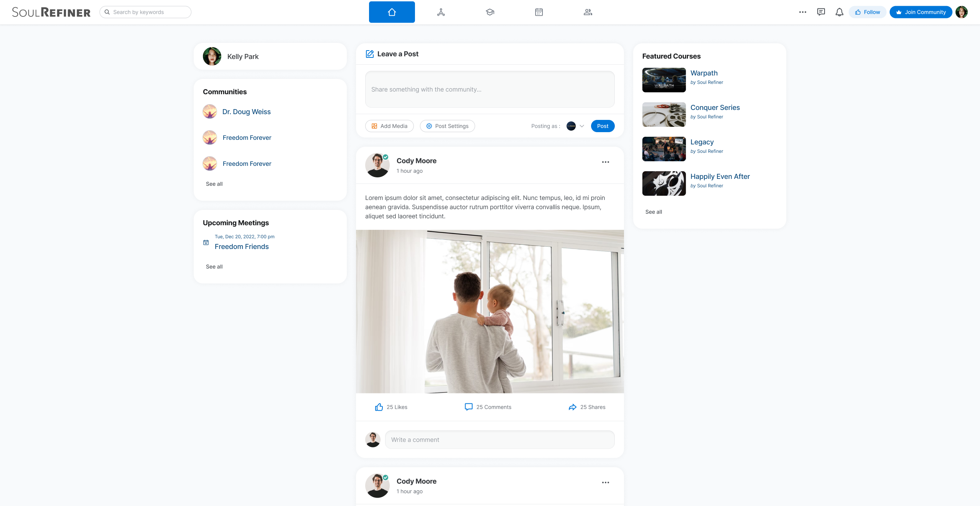Click the Post button

(x=603, y=126)
